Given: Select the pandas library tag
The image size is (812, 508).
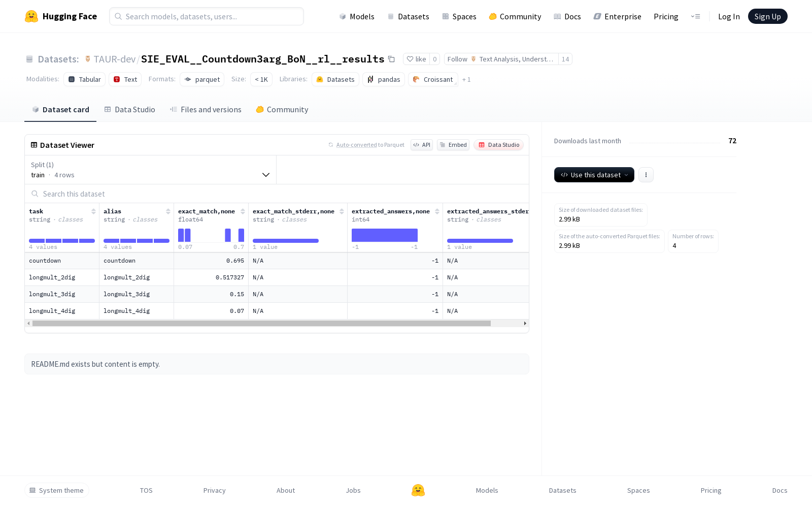Looking at the screenshot, I should click(x=384, y=79).
